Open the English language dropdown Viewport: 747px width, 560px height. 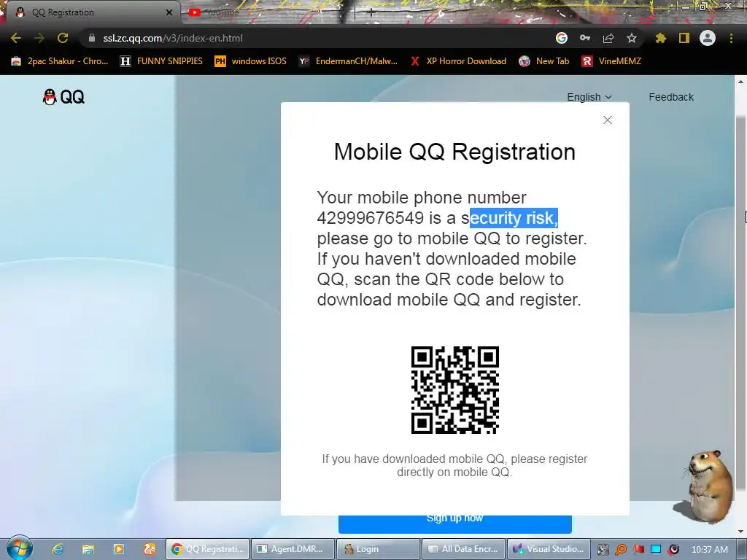pyautogui.click(x=589, y=97)
